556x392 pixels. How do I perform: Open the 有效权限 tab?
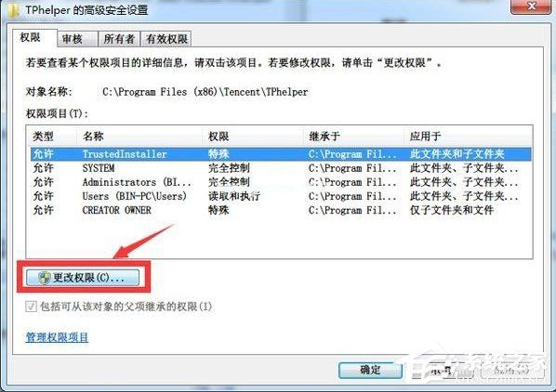[166, 39]
